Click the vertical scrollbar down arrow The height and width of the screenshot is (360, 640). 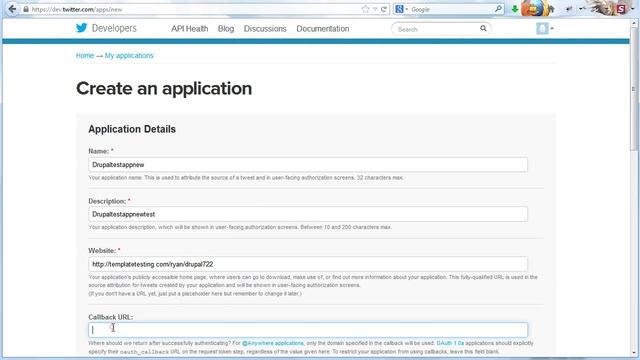click(x=634, y=353)
